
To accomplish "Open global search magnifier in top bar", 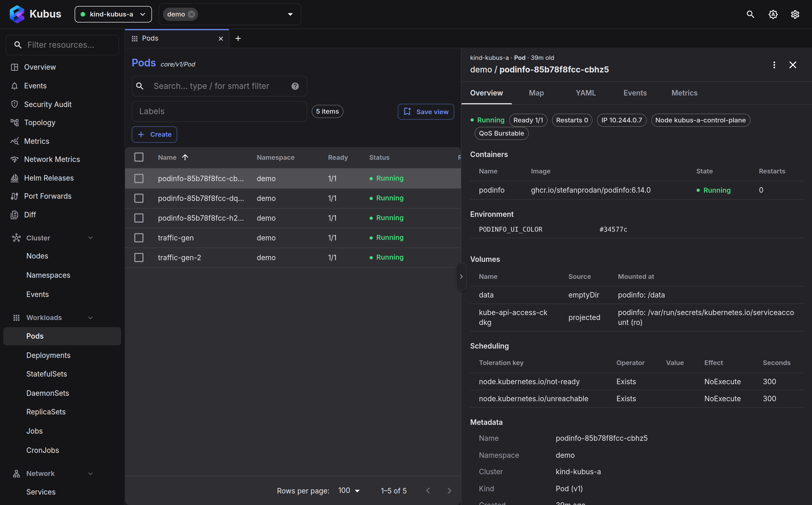I will [x=750, y=14].
